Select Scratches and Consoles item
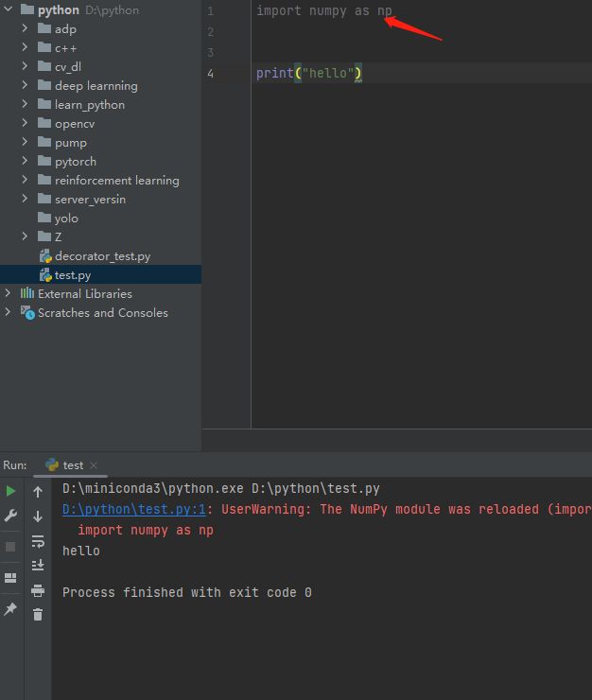Viewport: 592px width, 700px height. (x=103, y=312)
